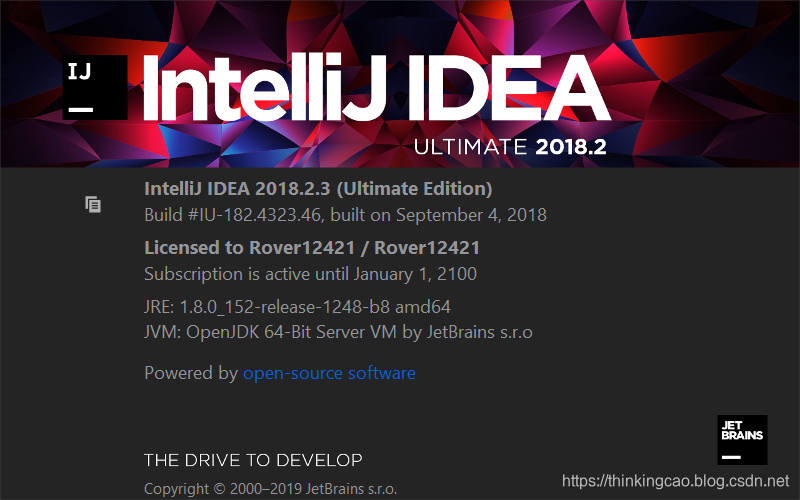This screenshot has height=500, width=800.
Task: Open the open-source software link
Action: (x=329, y=373)
